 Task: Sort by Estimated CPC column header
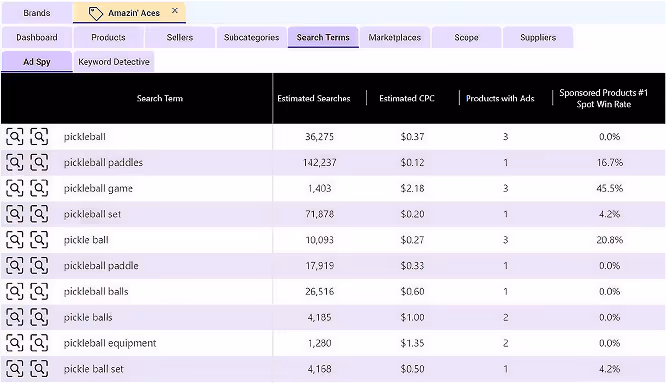(407, 99)
